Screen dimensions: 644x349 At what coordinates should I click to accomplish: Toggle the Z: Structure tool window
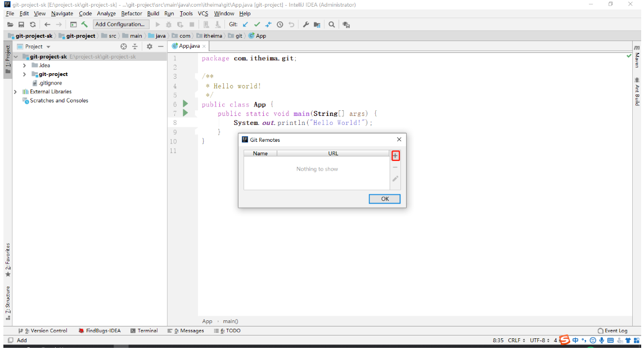pos(7,303)
